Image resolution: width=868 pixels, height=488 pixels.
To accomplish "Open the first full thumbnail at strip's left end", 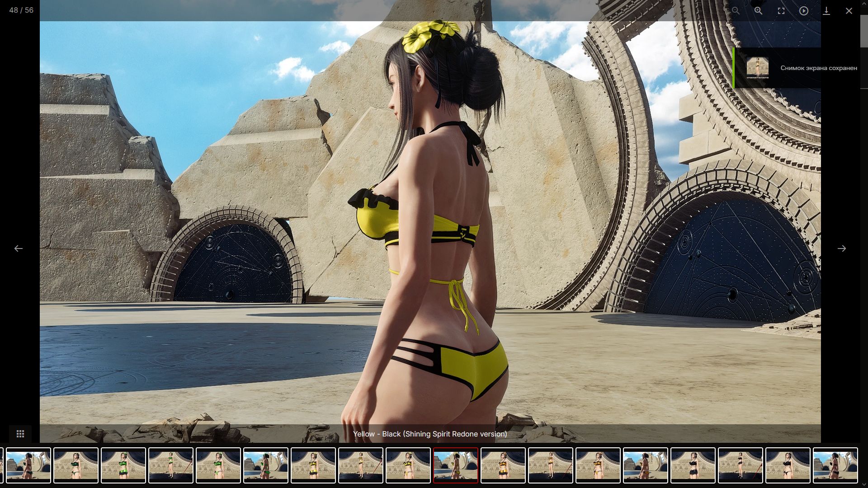I will 28,465.
